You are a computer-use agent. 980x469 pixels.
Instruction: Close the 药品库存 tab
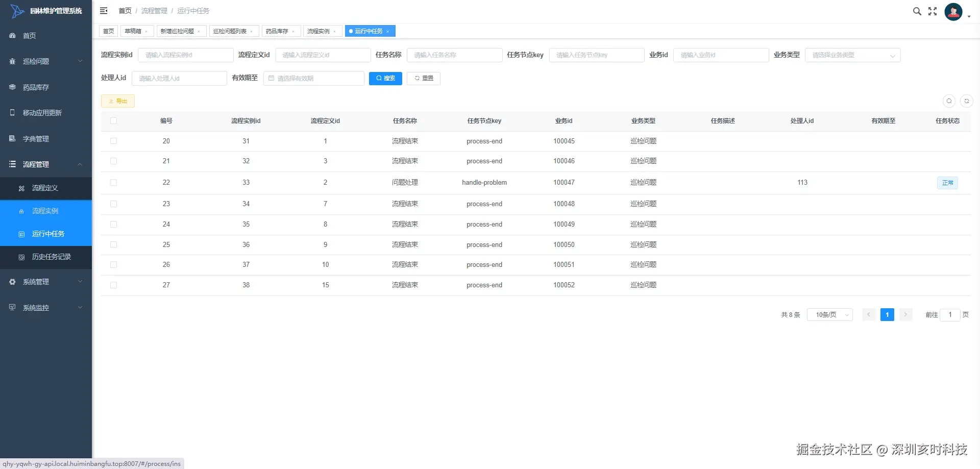(x=293, y=32)
